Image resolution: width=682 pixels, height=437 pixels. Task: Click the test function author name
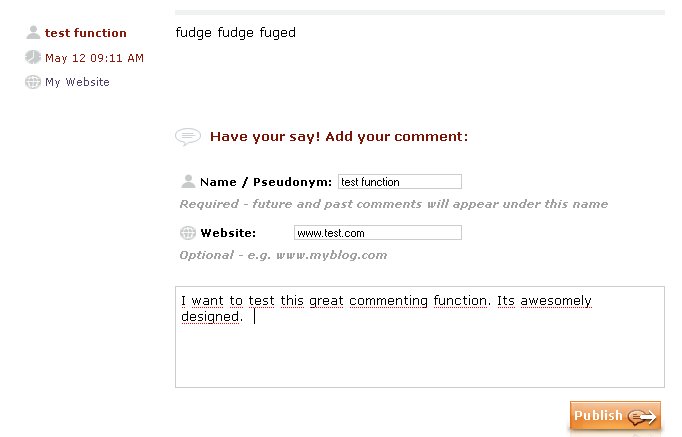coord(86,33)
